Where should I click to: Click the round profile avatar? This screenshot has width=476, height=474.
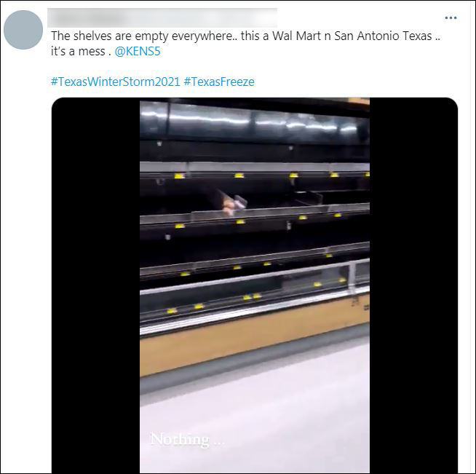23,30
